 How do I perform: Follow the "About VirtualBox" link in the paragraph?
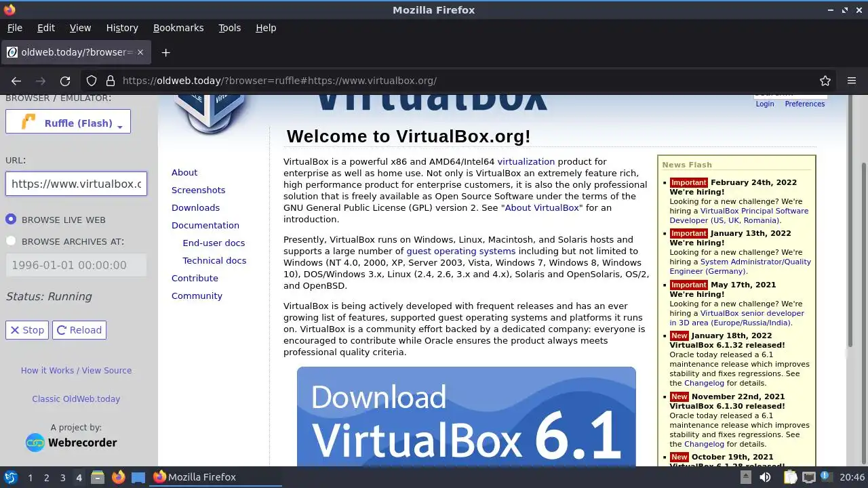click(542, 207)
